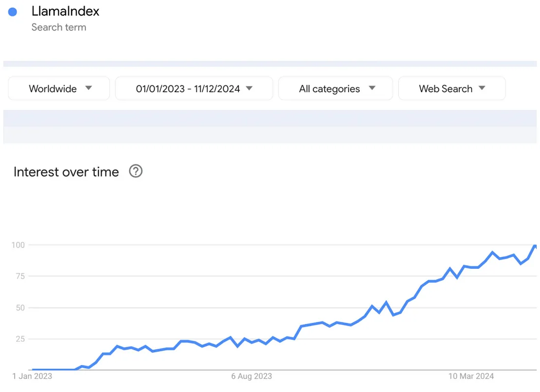
Task: Click the 25 value y-axis label
Action: (20, 339)
